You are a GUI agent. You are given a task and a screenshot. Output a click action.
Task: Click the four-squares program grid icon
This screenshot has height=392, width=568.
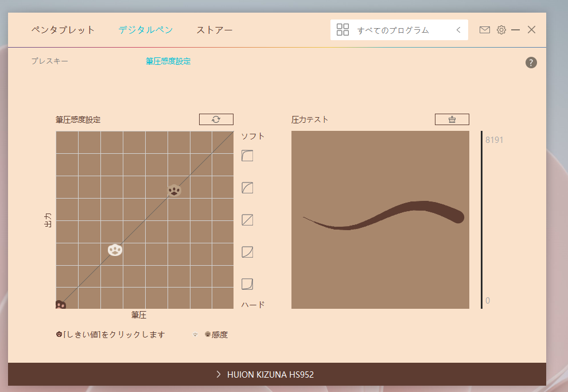point(343,30)
